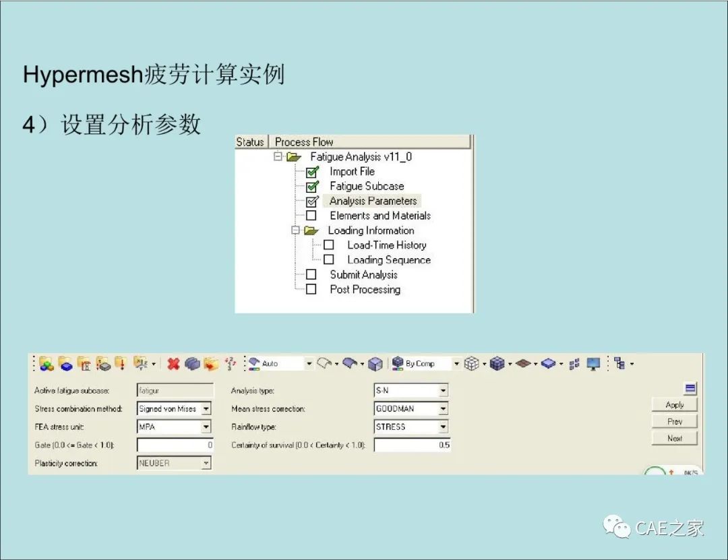Click the Apply button
This screenshot has height=560, width=728.
click(675, 405)
